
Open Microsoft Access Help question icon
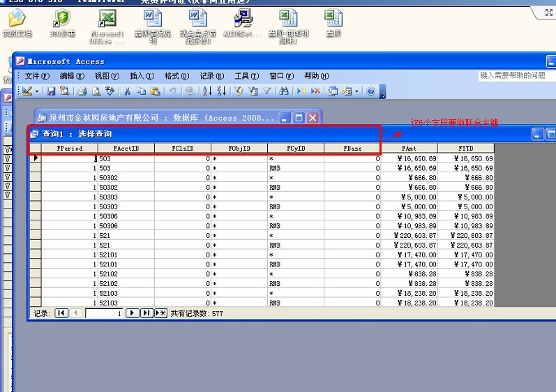click(x=371, y=91)
